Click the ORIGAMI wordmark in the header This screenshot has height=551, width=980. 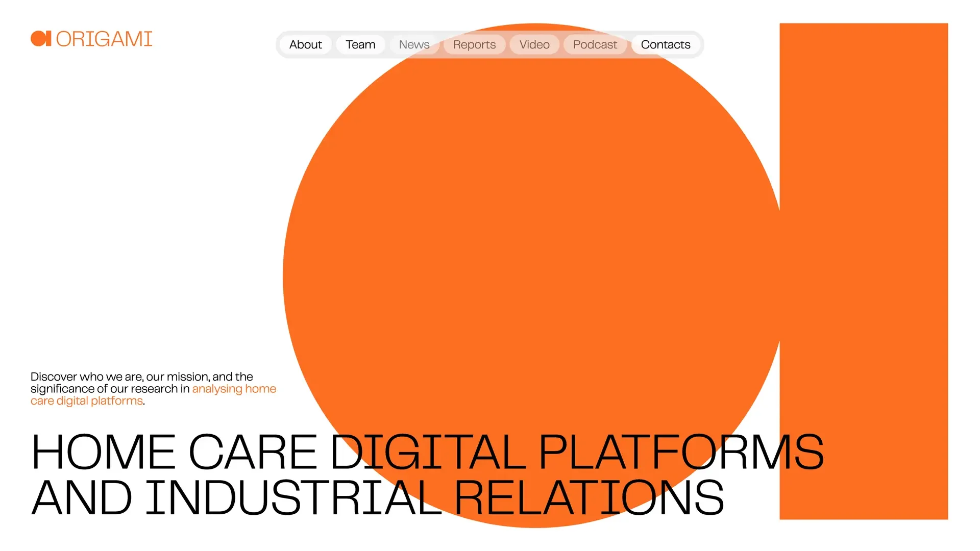(104, 39)
